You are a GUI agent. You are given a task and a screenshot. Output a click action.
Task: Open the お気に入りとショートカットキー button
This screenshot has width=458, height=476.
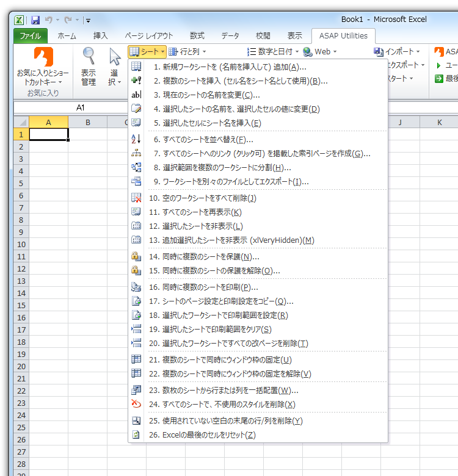click(43, 67)
